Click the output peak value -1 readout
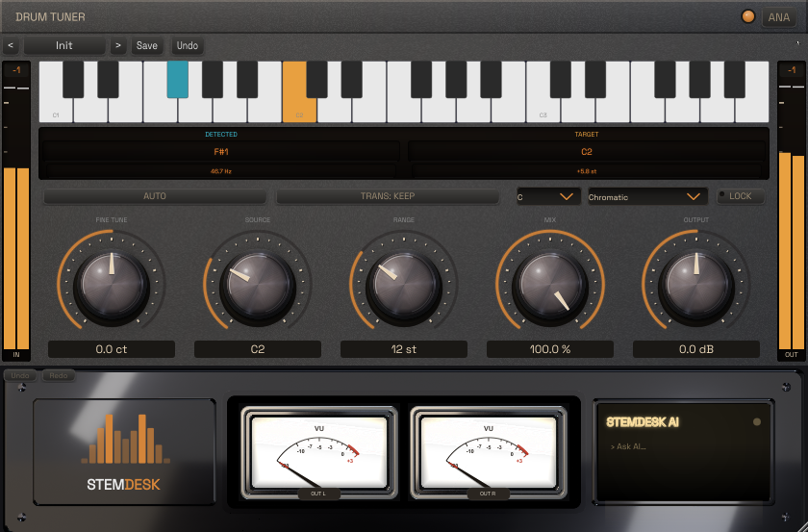The image size is (808, 532). pyautogui.click(x=792, y=70)
